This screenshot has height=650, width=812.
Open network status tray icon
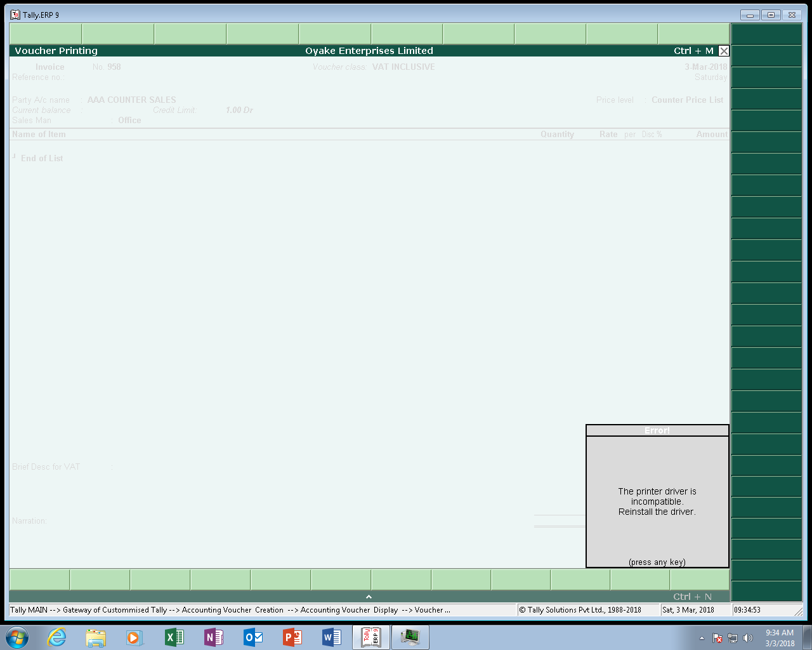point(733,638)
